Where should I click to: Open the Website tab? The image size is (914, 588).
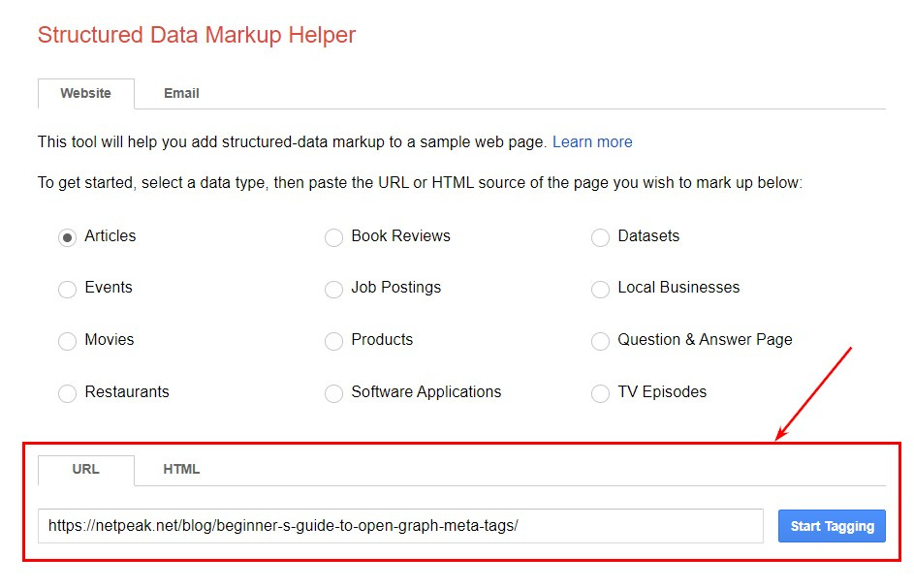click(x=85, y=93)
